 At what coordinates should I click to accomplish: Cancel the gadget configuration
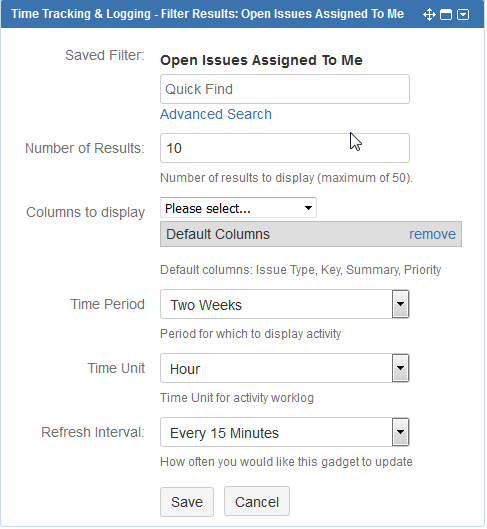tap(258, 503)
